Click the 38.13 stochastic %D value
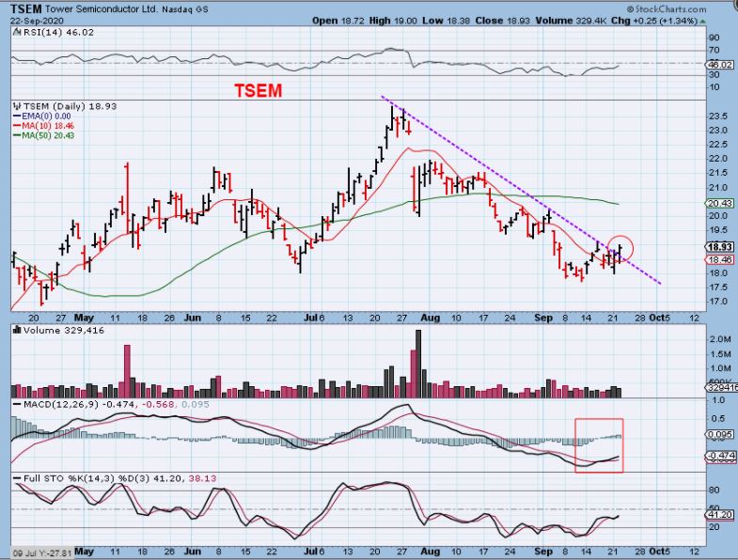The width and height of the screenshot is (738, 560). click(202, 478)
